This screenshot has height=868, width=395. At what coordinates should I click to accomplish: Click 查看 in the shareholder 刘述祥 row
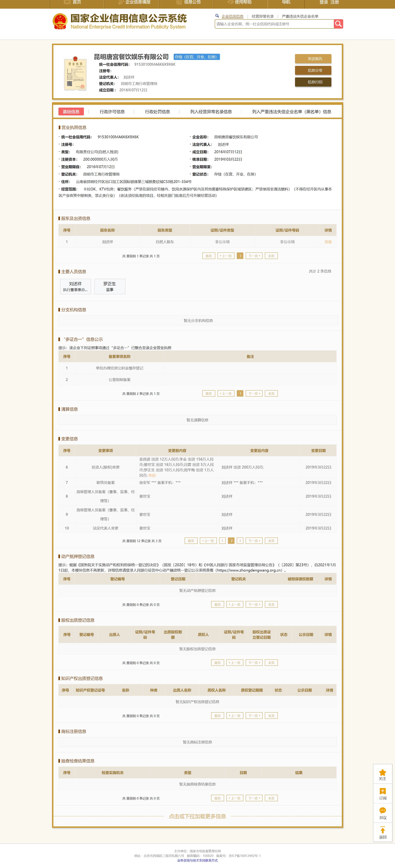(328, 242)
